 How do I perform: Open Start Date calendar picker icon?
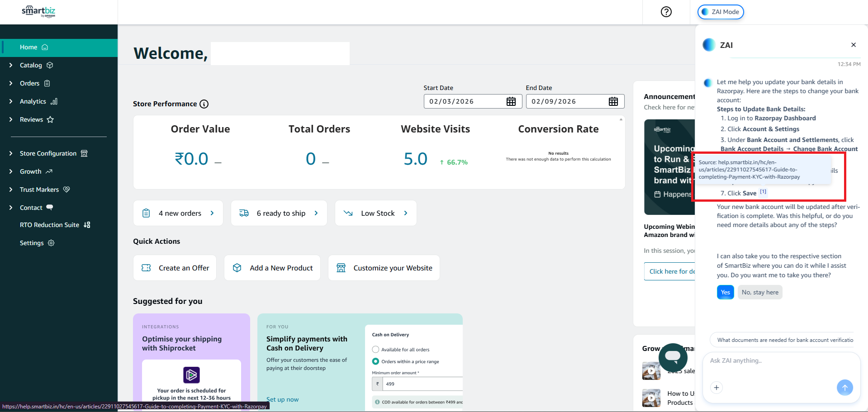(511, 101)
